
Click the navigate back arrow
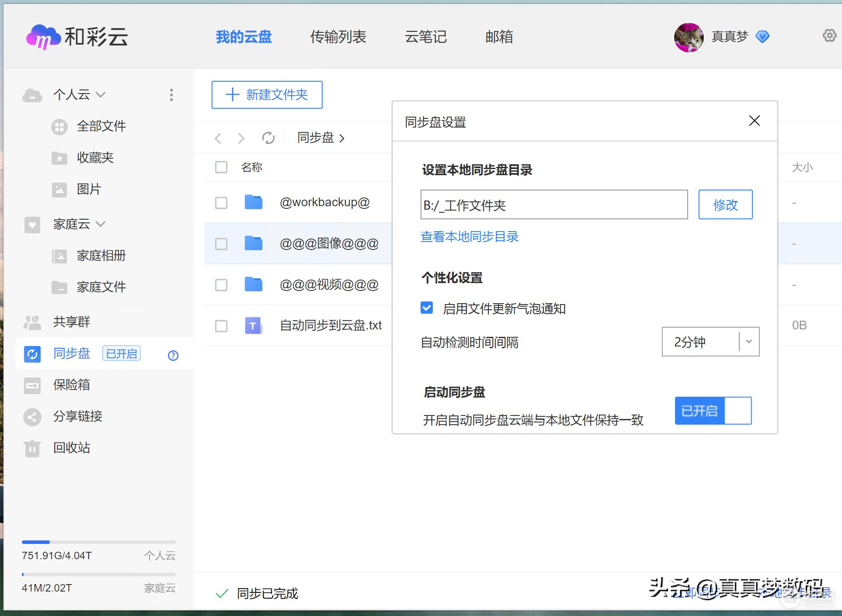point(218,138)
